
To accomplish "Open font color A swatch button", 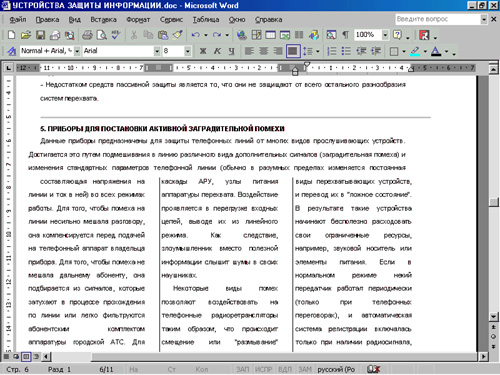I will click(x=436, y=51).
